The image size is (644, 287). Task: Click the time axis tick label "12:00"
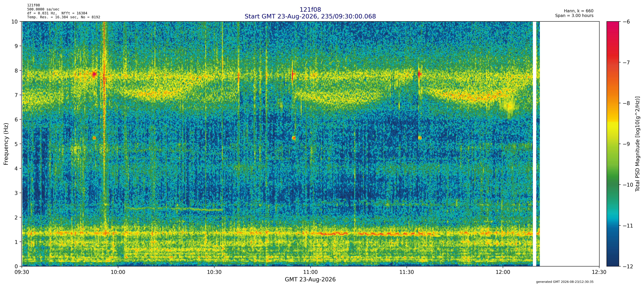click(x=503, y=272)
